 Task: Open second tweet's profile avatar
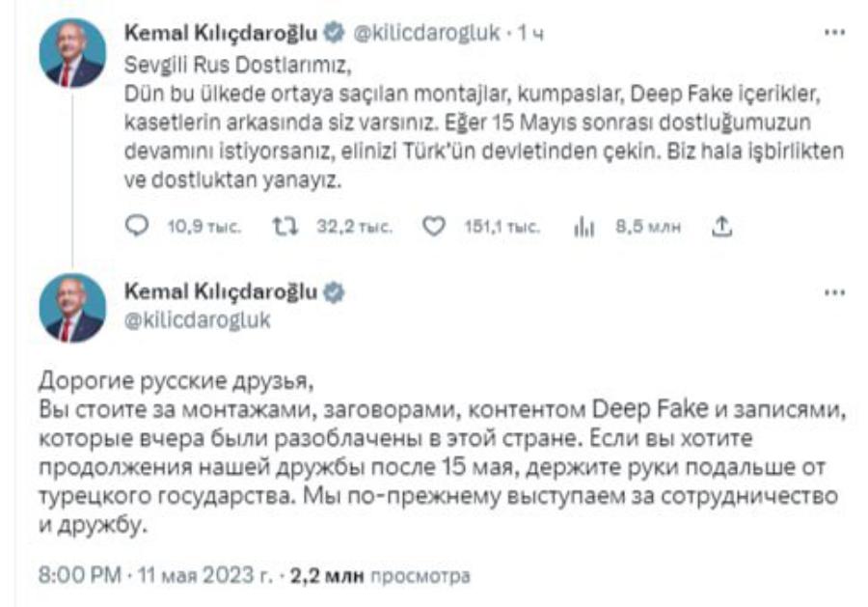pyautogui.click(x=72, y=308)
